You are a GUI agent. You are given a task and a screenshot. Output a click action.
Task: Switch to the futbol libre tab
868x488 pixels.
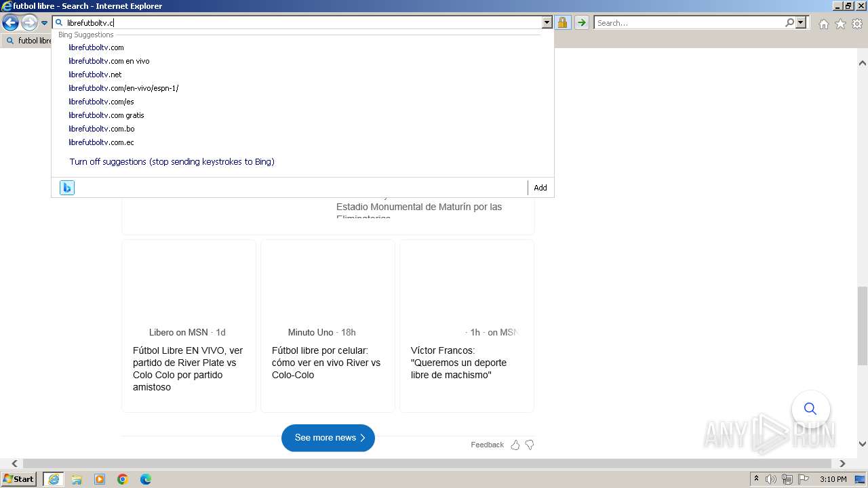click(x=27, y=41)
